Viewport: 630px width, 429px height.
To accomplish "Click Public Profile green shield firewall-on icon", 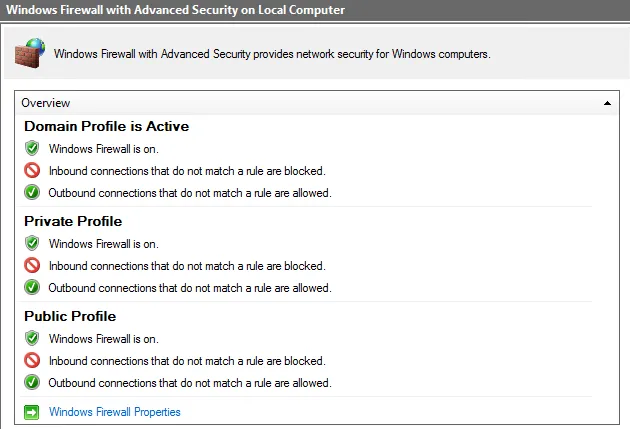I will pos(32,338).
